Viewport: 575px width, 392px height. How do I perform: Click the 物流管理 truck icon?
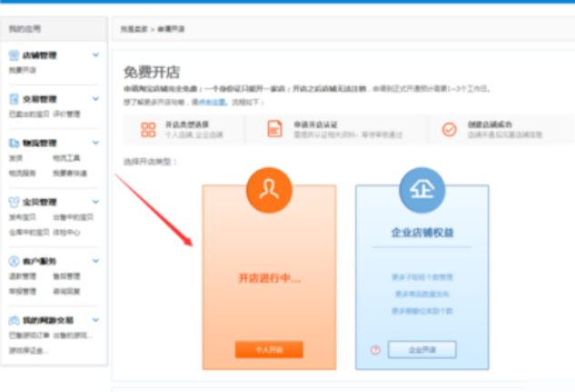coord(15,143)
